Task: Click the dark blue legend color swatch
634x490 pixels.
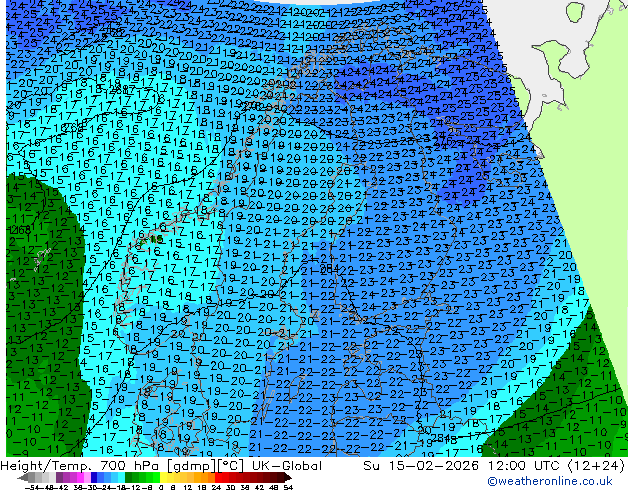Action: coord(94,478)
